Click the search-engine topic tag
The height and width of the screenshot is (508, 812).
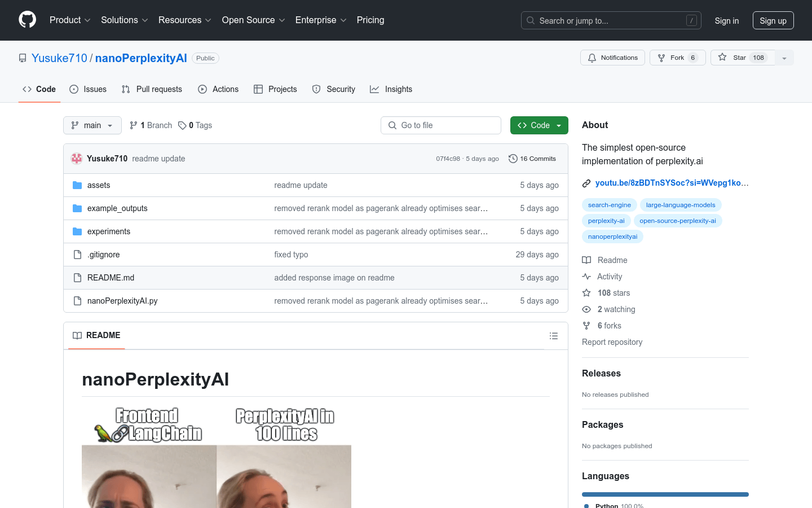(610, 205)
